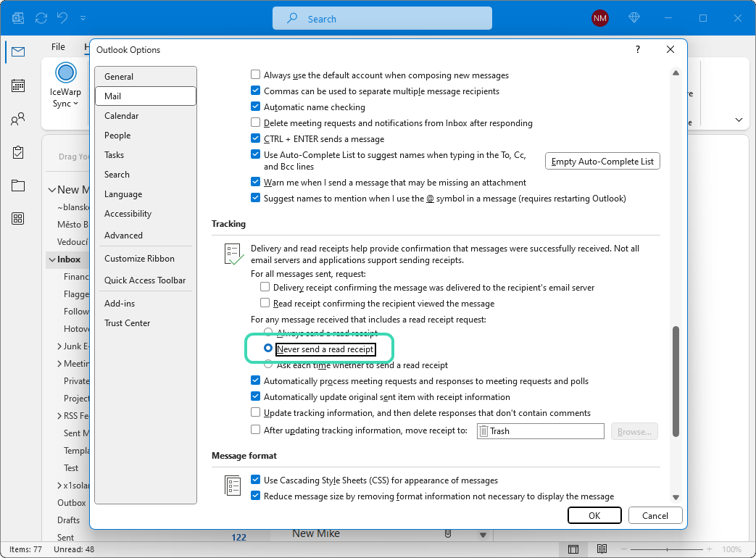Open the People contacts icon
756x558 pixels.
point(18,120)
